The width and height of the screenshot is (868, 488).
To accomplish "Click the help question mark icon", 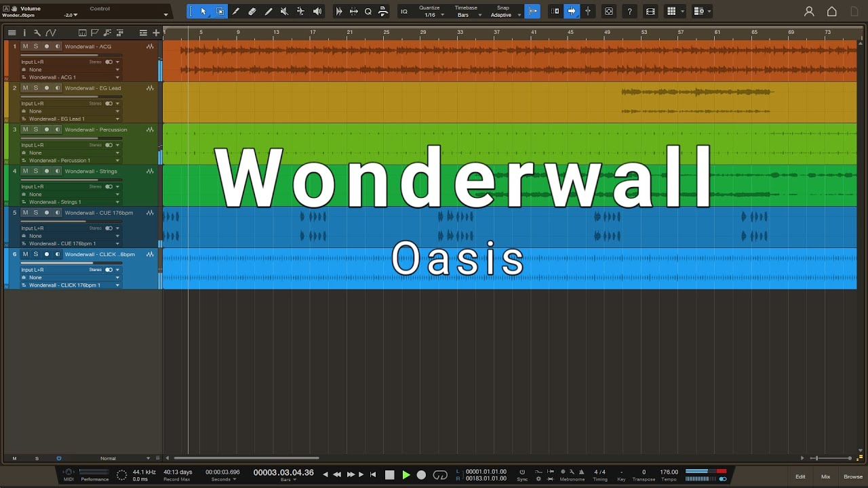I will tap(630, 12).
